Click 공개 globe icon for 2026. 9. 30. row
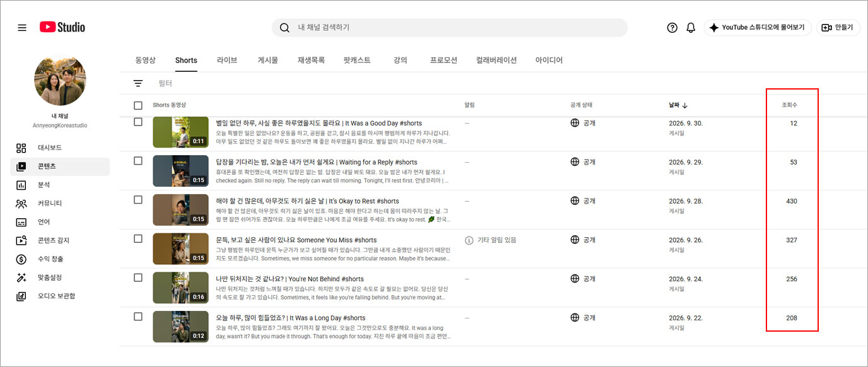Screen dimensions: 868x367 pyautogui.click(x=575, y=123)
